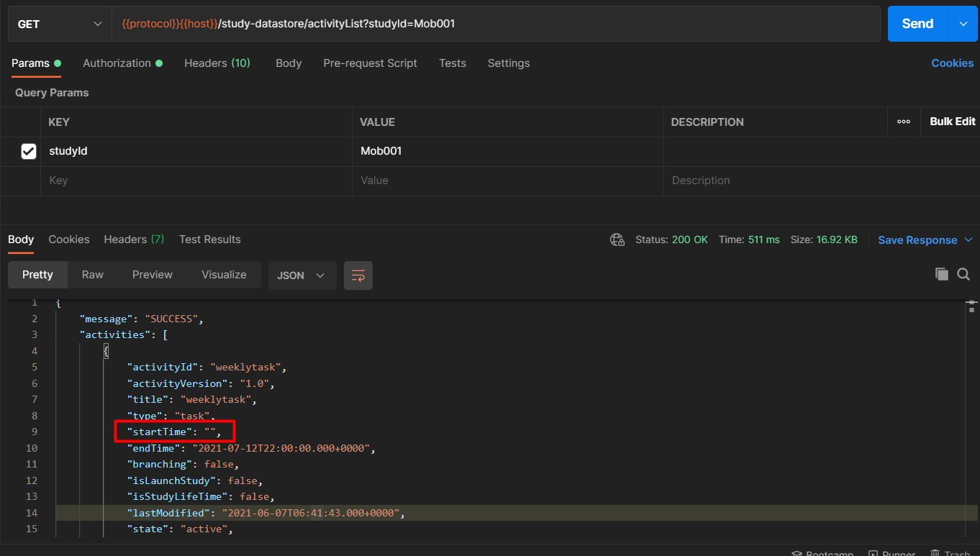This screenshot has height=556, width=980.
Task: Switch to the Headers (7) response tab
Action: [133, 239]
